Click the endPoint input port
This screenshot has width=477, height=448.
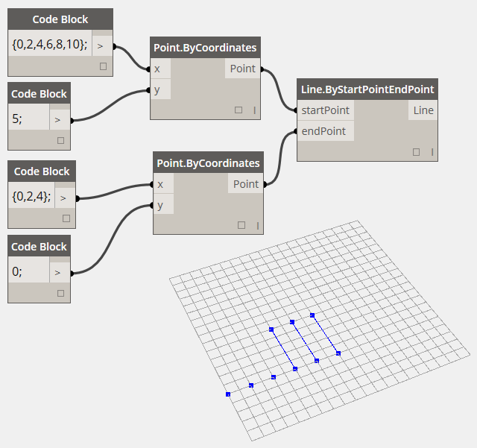pos(323,131)
